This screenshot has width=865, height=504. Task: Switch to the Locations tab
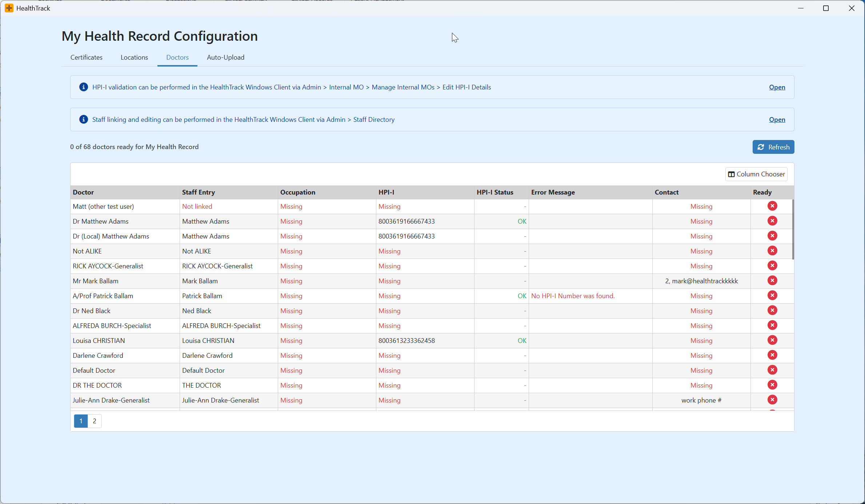coord(134,57)
